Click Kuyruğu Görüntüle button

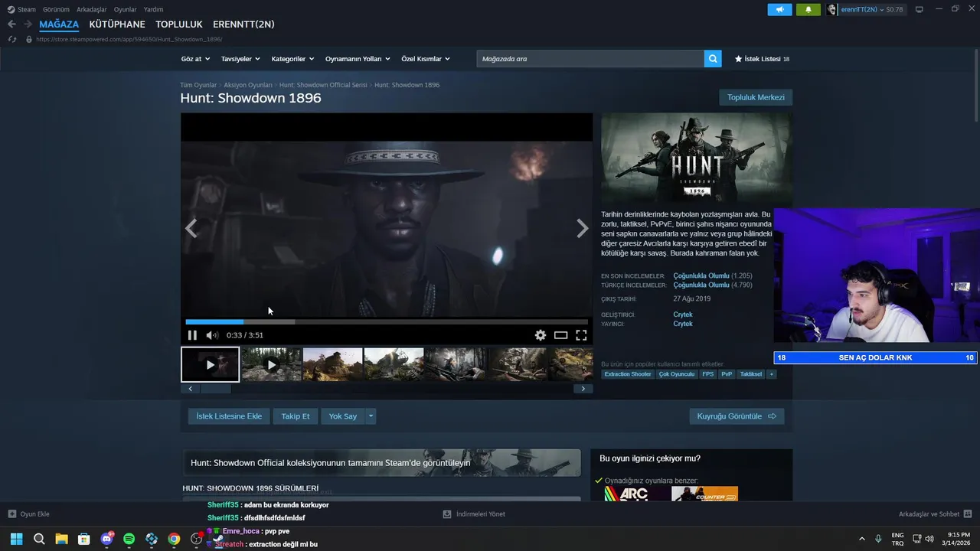click(x=737, y=416)
